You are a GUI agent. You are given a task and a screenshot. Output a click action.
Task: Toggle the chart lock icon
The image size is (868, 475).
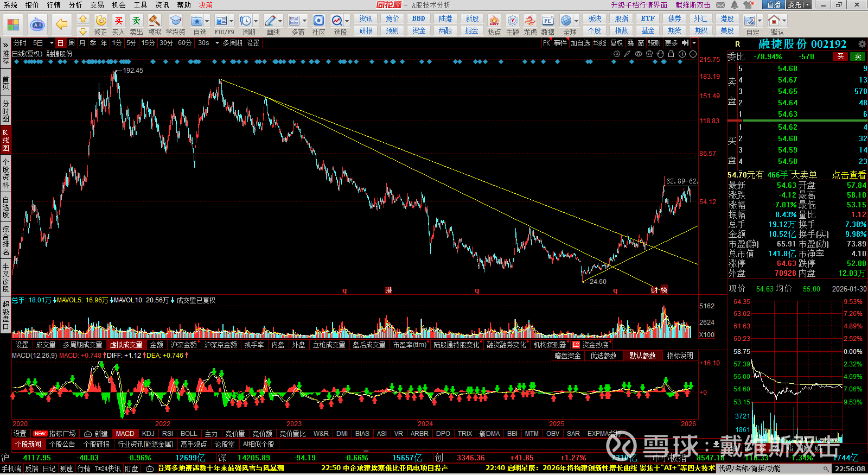[671, 54]
